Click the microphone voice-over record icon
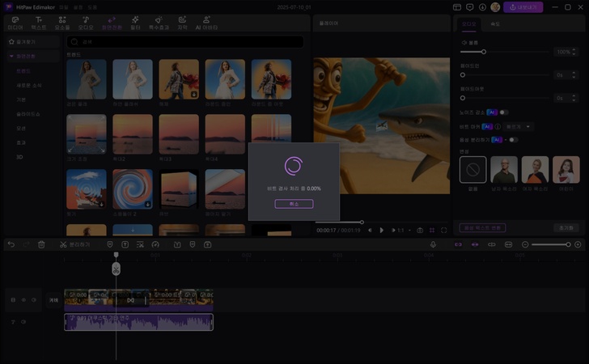589x364 pixels. (x=433, y=244)
